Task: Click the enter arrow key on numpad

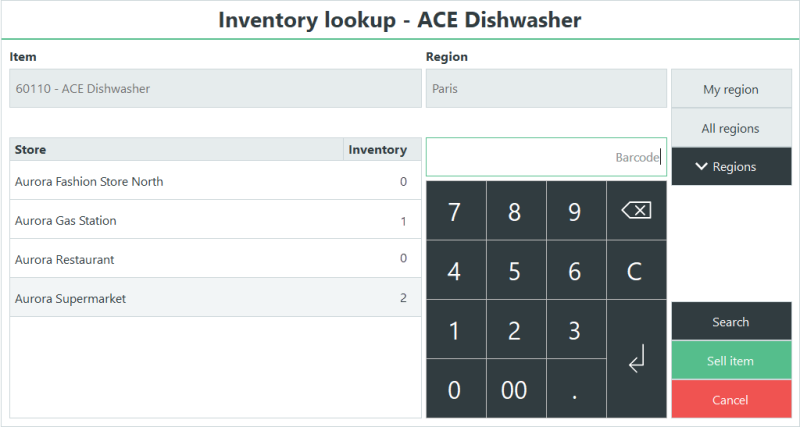Action: click(x=636, y=359)
